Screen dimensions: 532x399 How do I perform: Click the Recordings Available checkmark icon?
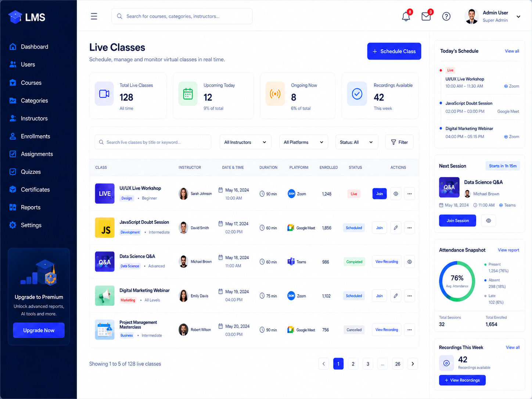357,94
